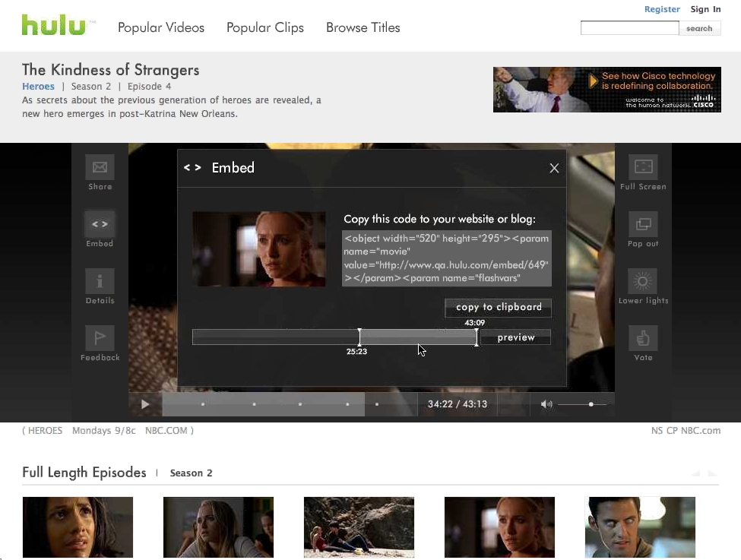The width and height of the screenshot is (741, 560).
Task: Open Popular Videos navigation item
Action: click(161, 27)
